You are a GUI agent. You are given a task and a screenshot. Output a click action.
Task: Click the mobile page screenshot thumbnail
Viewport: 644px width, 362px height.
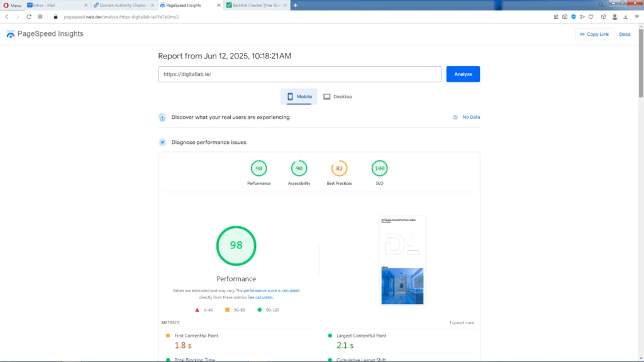click(x=402, y=261)
